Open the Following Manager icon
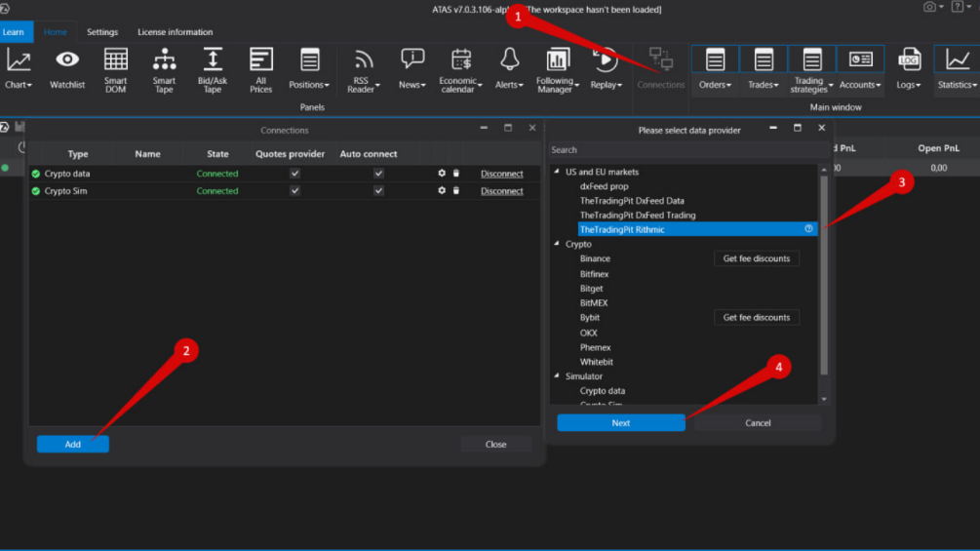Screen dimensions: 980x551 coord(558,59)
